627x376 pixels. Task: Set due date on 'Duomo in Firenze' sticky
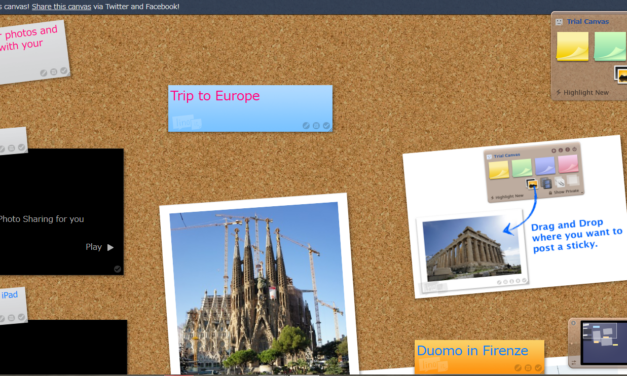tap(528, 368)
